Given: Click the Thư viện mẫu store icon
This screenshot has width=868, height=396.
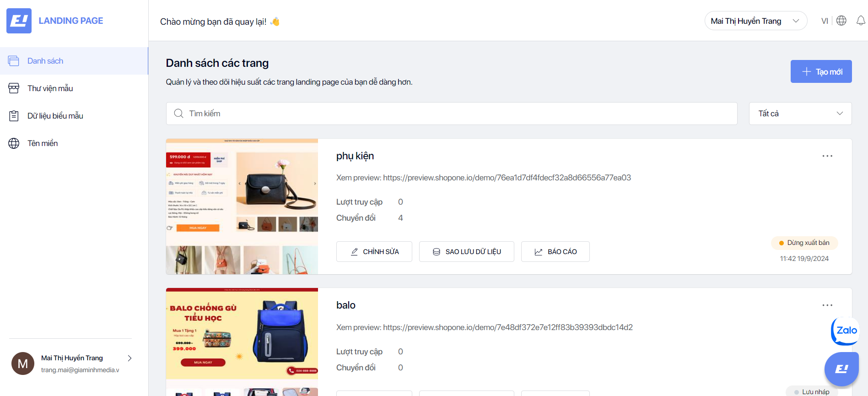Looking at the screenshot, I should coord(14,88).
